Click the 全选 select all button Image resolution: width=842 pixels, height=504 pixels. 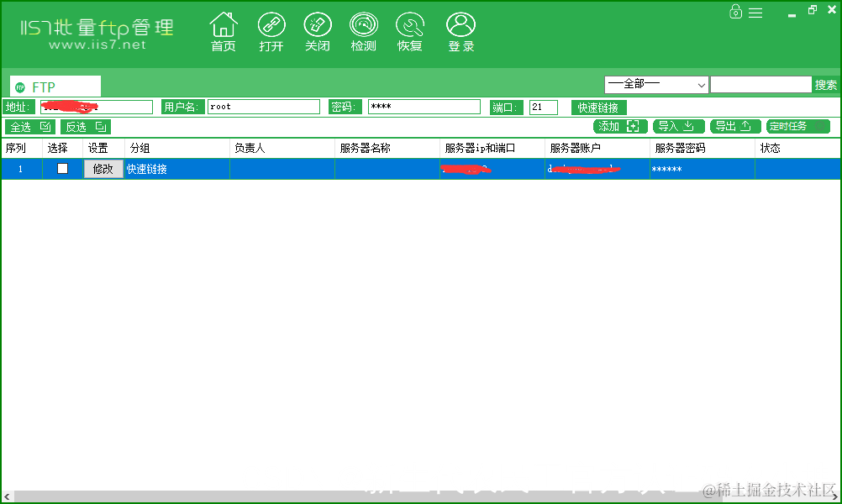(x=30, y=127)
